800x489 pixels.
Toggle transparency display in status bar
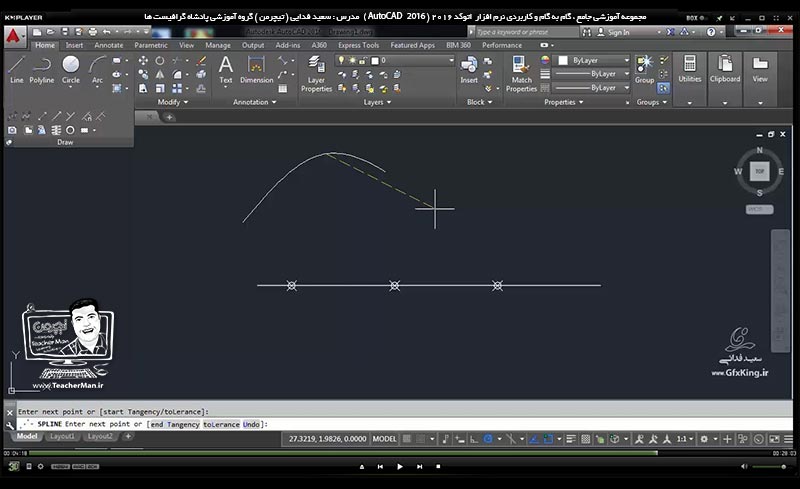586,439
